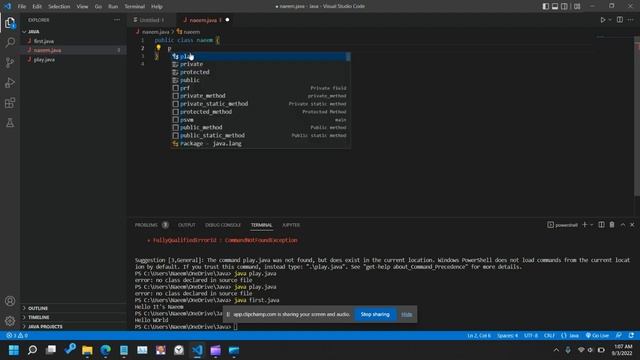The image size is (640, 360).
Task: Open first.java in Explorer
Action: (44, 41)
